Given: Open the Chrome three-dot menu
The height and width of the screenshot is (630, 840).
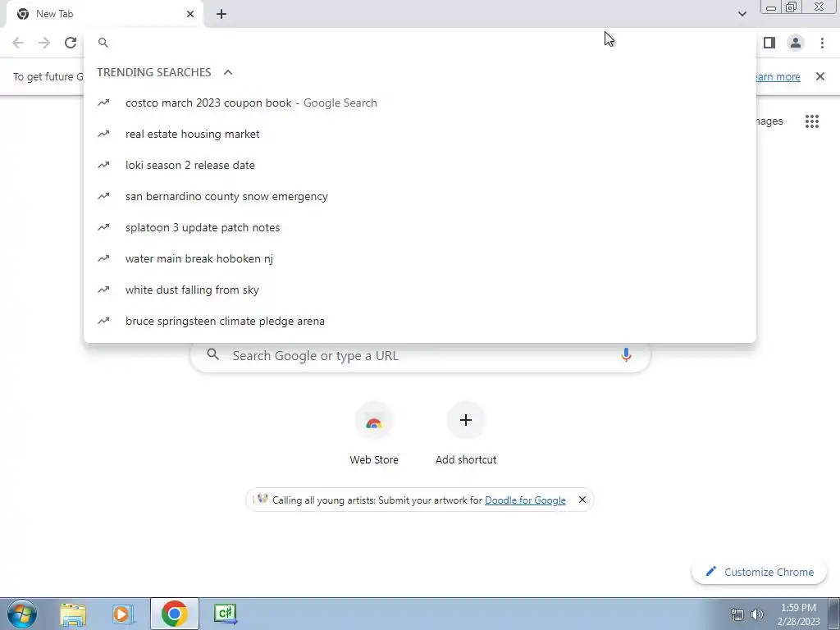Looking at the screenshot, I should click(x=822, y=43).
